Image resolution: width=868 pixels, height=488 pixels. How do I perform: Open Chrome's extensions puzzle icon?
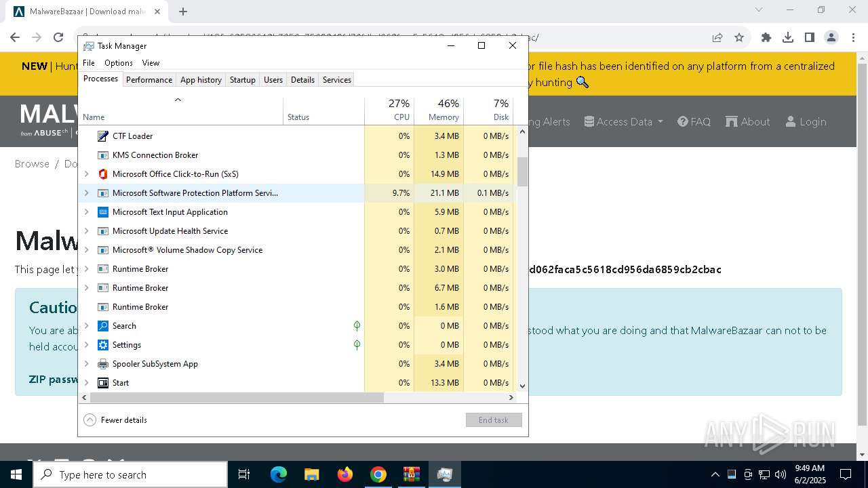(766, 37)
